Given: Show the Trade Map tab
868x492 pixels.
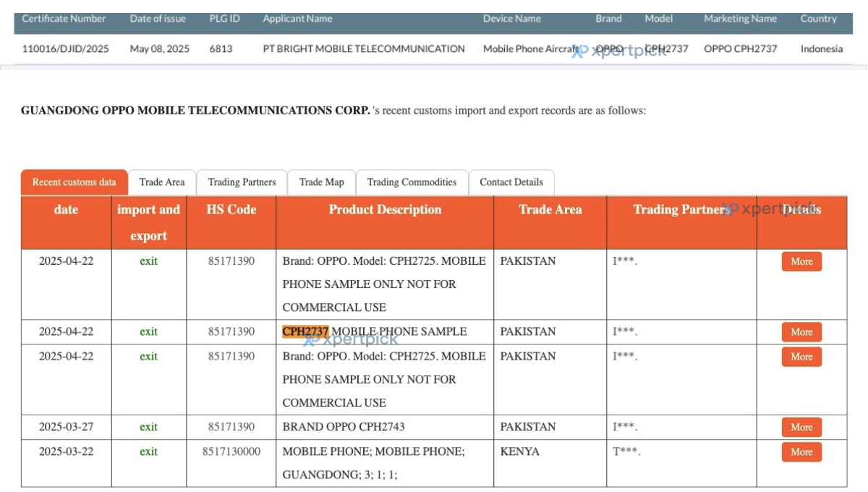Looking at the screenshot, I should (322, 182).
